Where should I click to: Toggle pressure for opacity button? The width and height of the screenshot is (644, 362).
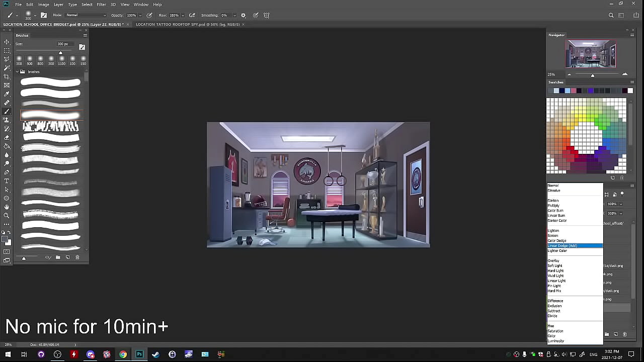point(149,16)
